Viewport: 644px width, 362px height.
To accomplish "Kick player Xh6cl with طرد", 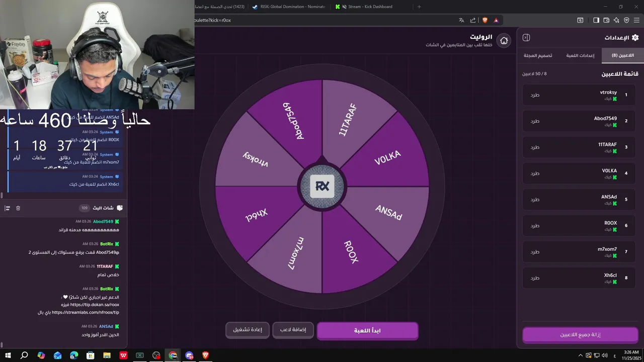I will [535, 278].
